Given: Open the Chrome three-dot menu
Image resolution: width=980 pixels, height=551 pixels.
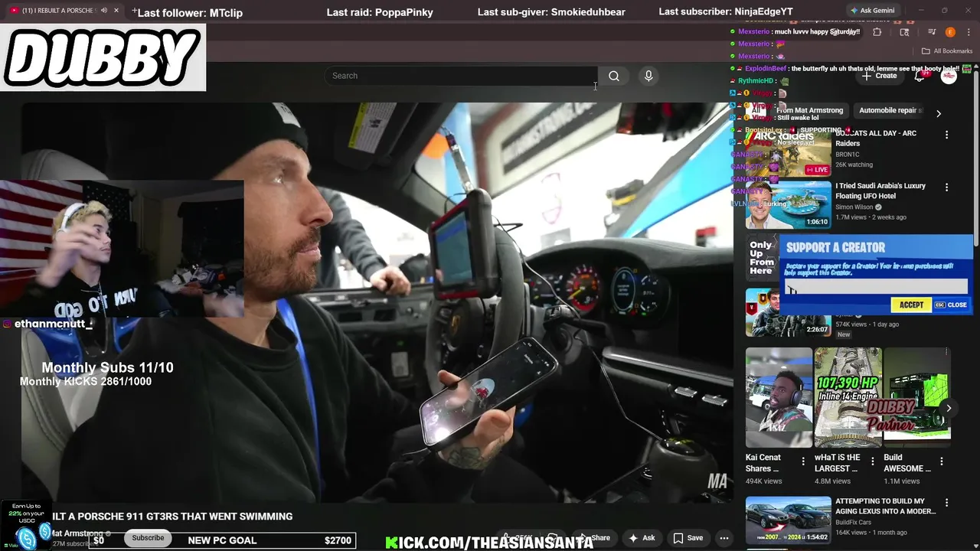Looking at the screenshot, I should coord(969,32).
